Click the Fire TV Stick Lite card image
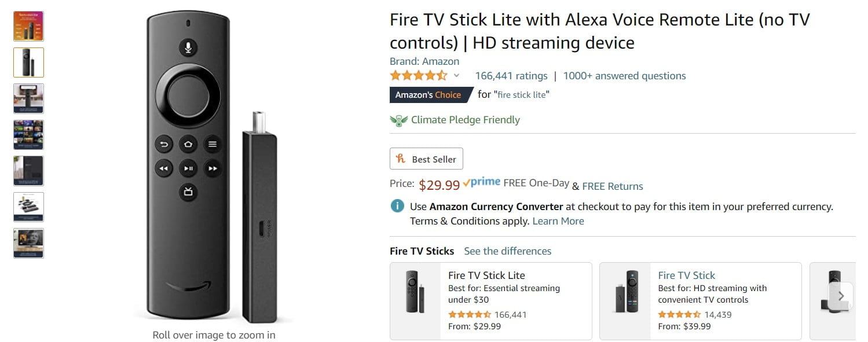The width and height of the screenshot is (868, 342). 415,292
